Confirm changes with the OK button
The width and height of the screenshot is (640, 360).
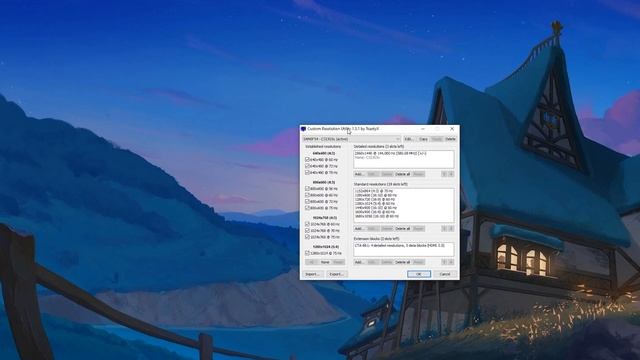419,274
